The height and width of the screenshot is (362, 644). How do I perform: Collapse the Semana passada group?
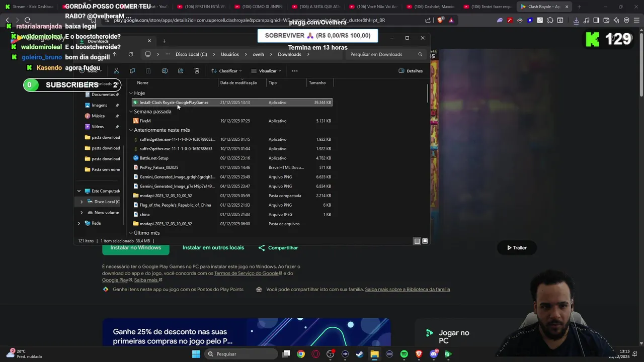(131, 112)
